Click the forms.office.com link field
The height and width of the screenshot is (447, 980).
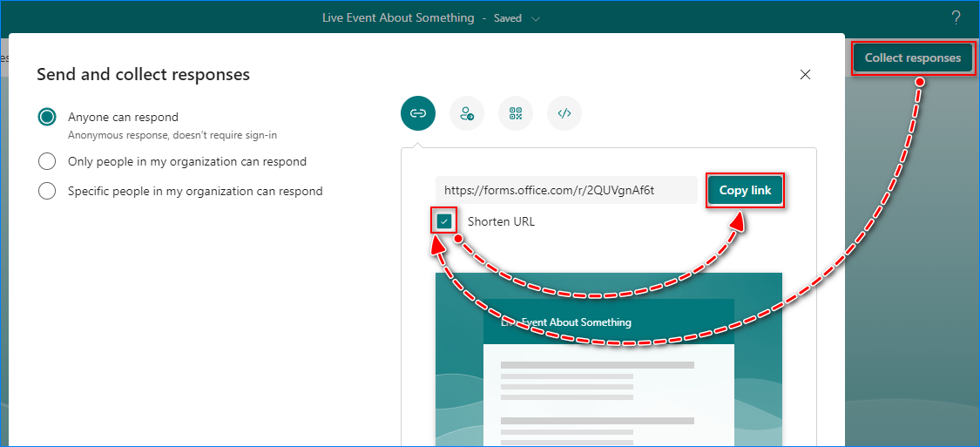pos(566,190)
